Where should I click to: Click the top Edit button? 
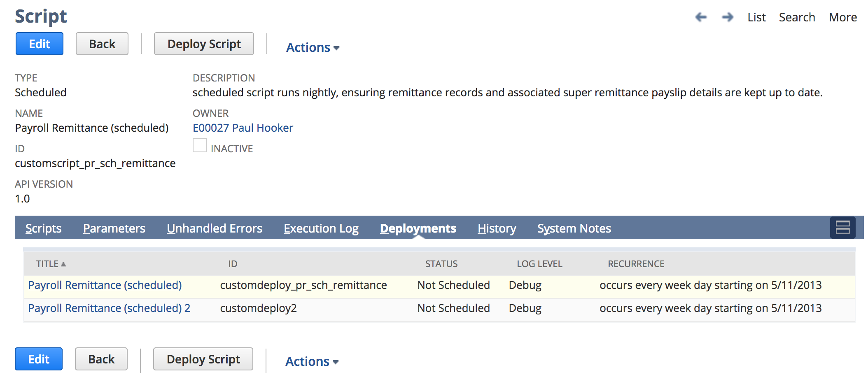(x=40, y=44)
